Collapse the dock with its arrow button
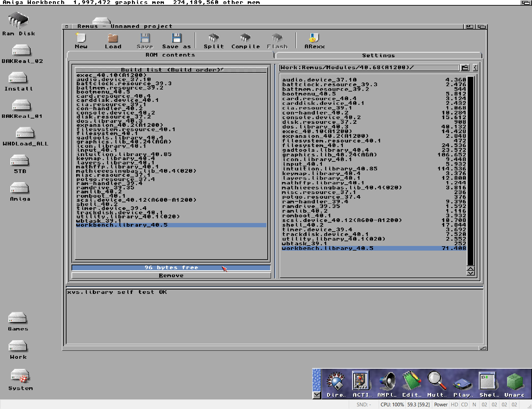The width and height of the screenshot is (532, 409). click(x=317, y=395)
